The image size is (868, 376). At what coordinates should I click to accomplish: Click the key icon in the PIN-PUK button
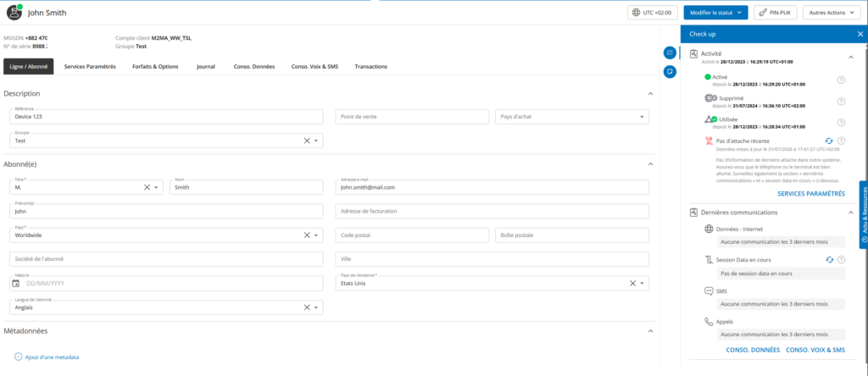pyautogui.click(x=762, y=12)
